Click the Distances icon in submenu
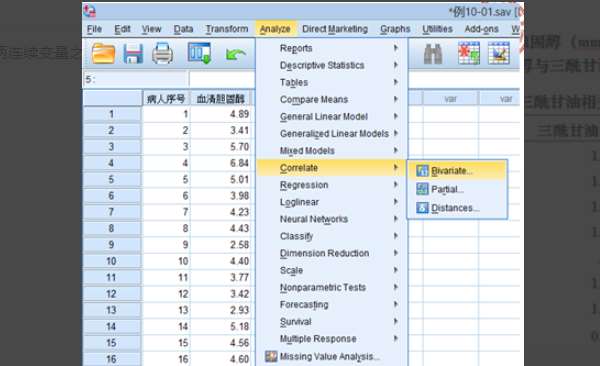600x366 pixels. point(422,208)
